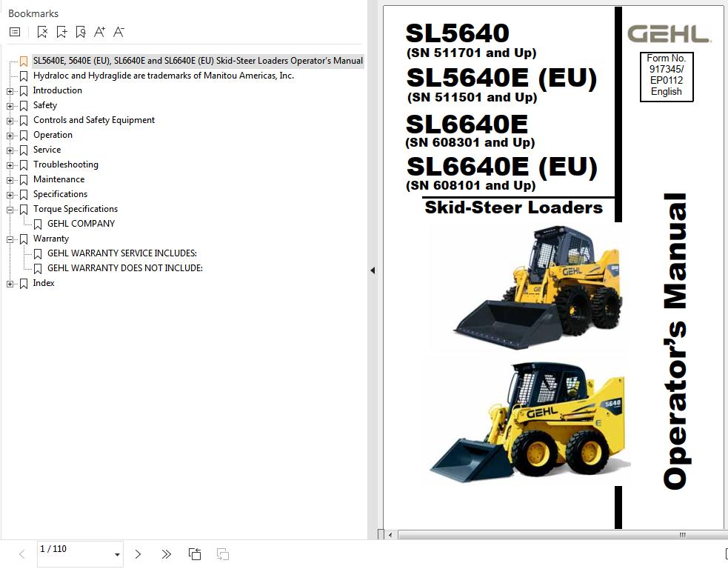Open GEHL WARRANTY SERVICE INCLUDES bookmark
The width and height of the screenshot is (728, 569).
(122, 253)
